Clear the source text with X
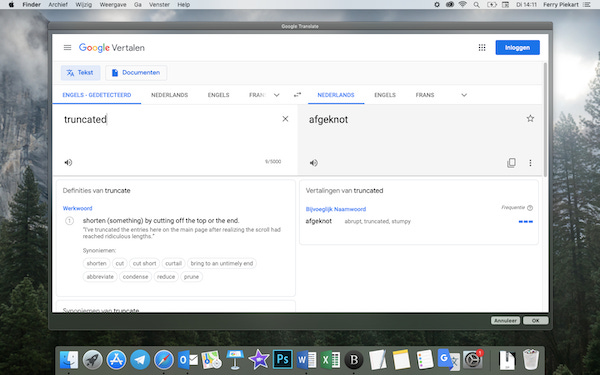600x375 pixels. [285, 119]
